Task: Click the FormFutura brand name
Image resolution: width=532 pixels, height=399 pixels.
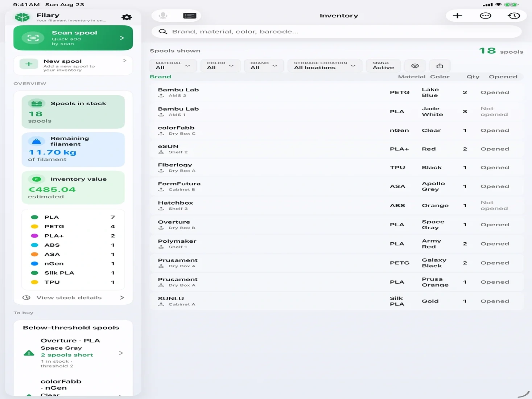Action: tap(179, 184)
